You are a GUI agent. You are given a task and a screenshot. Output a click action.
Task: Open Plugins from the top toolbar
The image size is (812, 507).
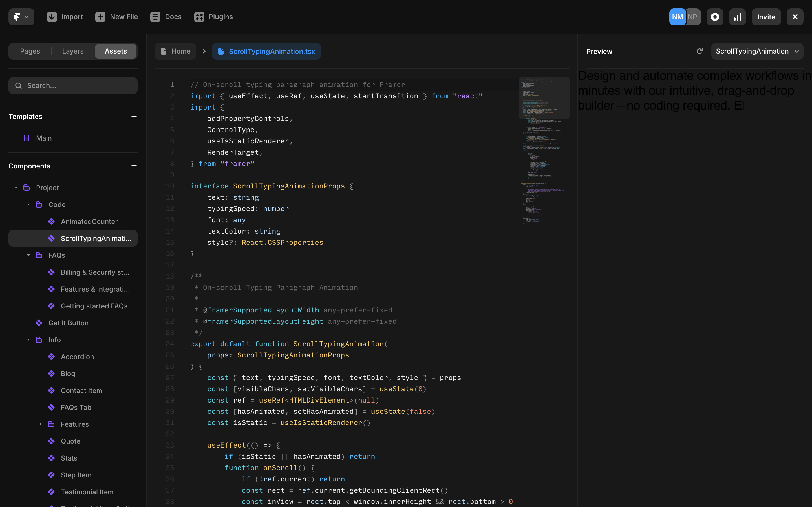pyautogui.click(x=213, y=17)
